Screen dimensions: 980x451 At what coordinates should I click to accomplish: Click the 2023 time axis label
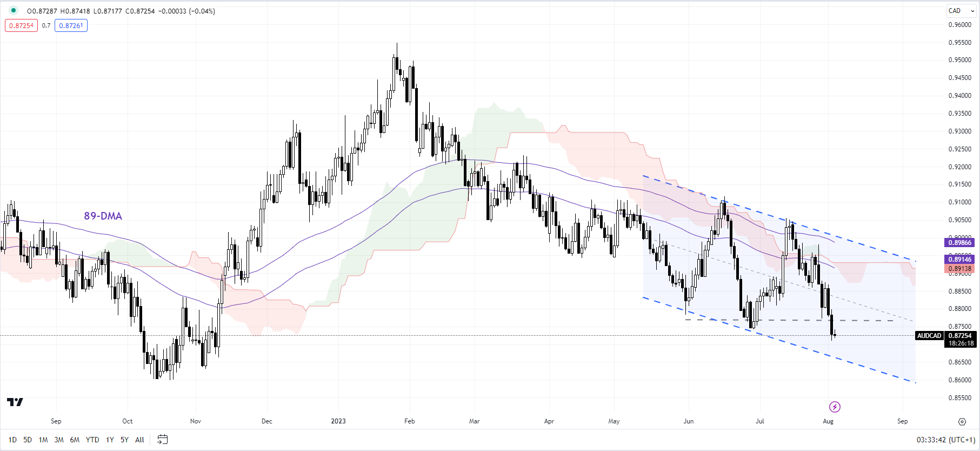point(338,421)
